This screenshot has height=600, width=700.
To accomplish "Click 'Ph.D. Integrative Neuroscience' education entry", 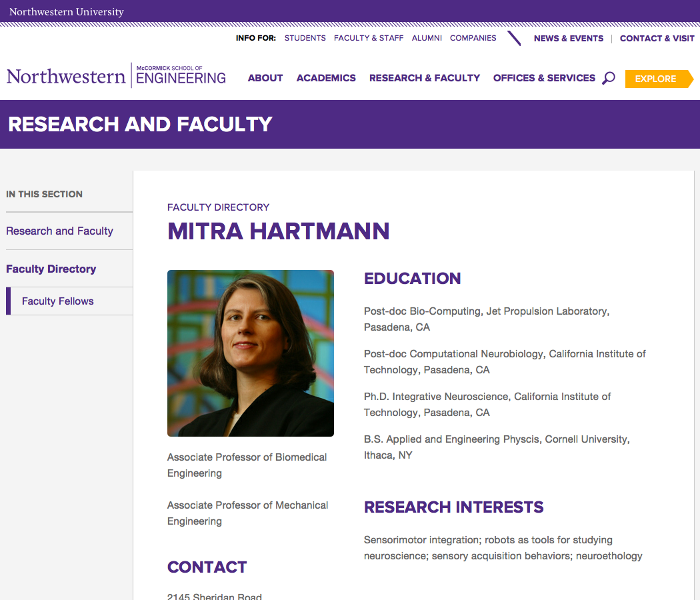I will (x=487, y=405).
